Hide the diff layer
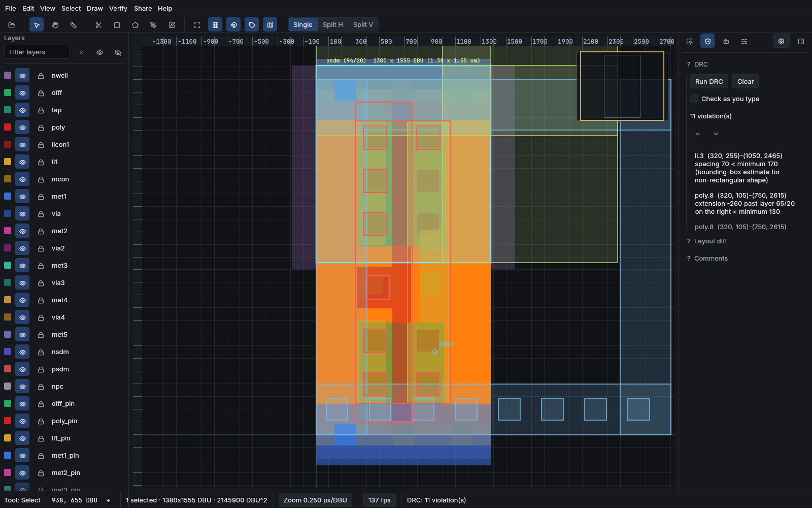812x508 pixels. [x=22, y=93]
